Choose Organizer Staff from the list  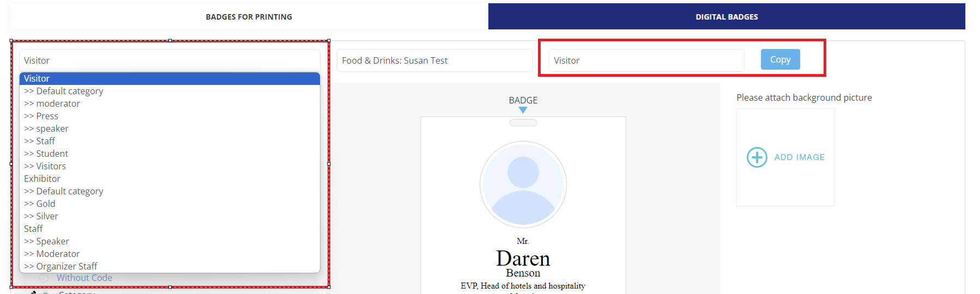coord(66,266)
